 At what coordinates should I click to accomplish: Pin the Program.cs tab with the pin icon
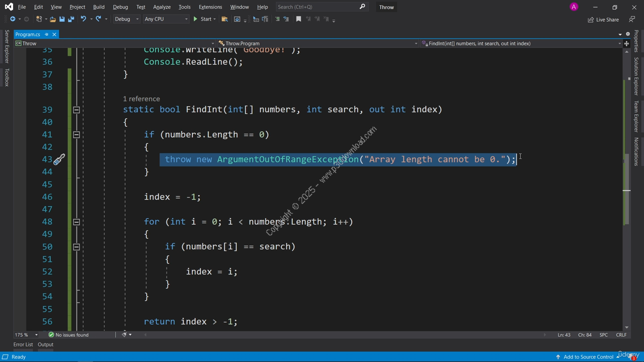coord(46,34)
